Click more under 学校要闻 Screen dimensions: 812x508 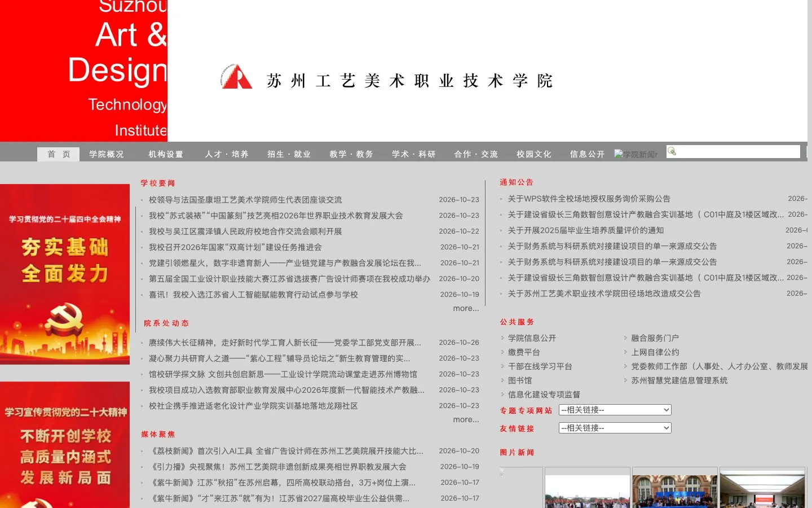tap(466, 308)
